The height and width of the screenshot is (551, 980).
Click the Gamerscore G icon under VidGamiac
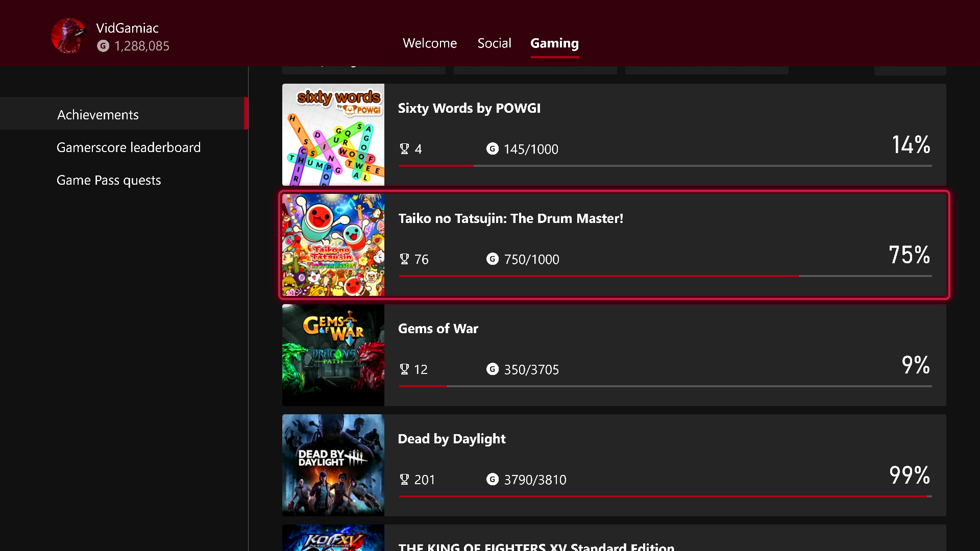coord(103,46)
